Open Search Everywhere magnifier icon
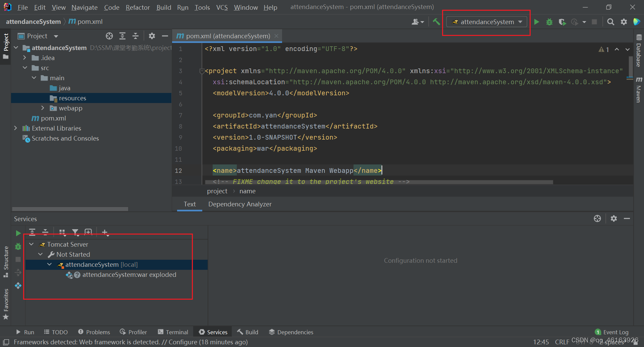 (611, 22)
